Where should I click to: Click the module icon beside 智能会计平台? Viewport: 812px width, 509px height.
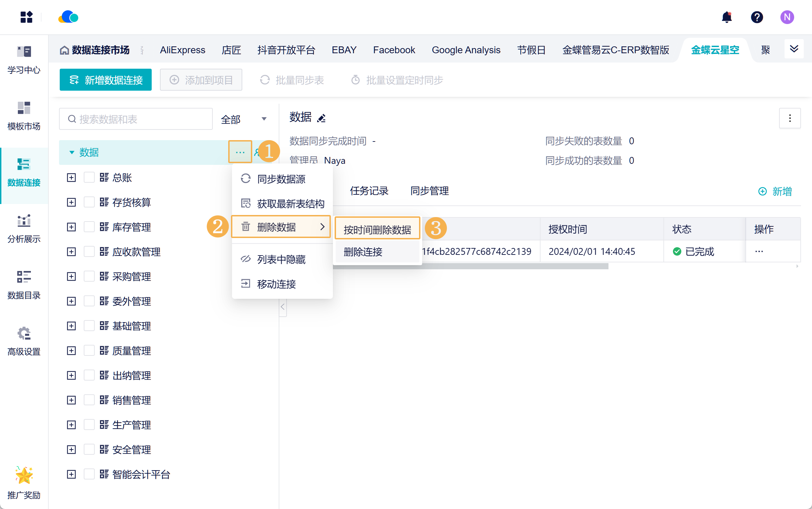104,474
